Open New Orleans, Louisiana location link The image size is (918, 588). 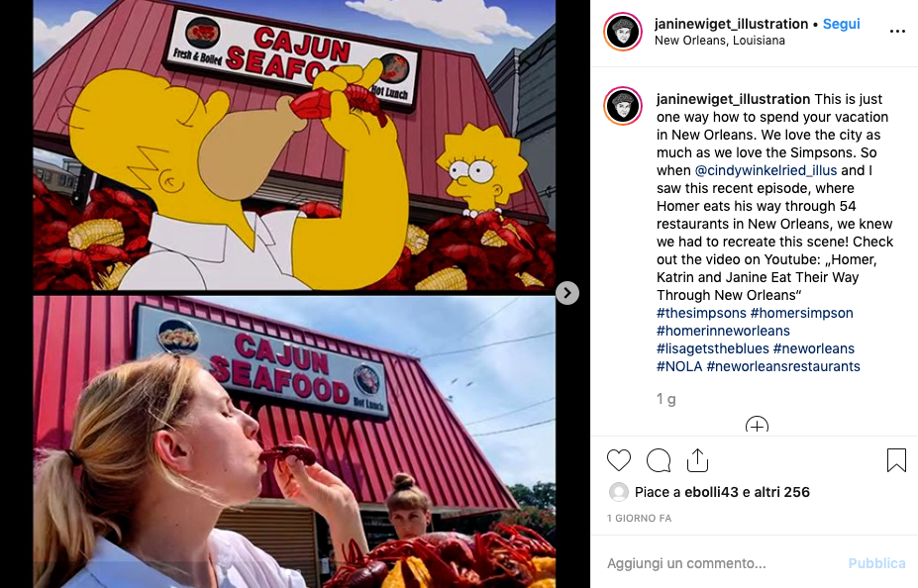[720, 41]
